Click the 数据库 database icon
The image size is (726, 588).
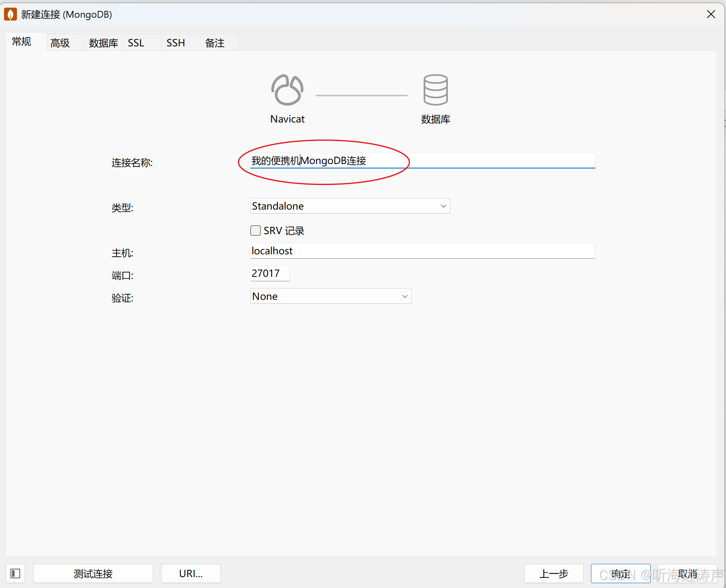pyautogui.click(x=435, y=89)
